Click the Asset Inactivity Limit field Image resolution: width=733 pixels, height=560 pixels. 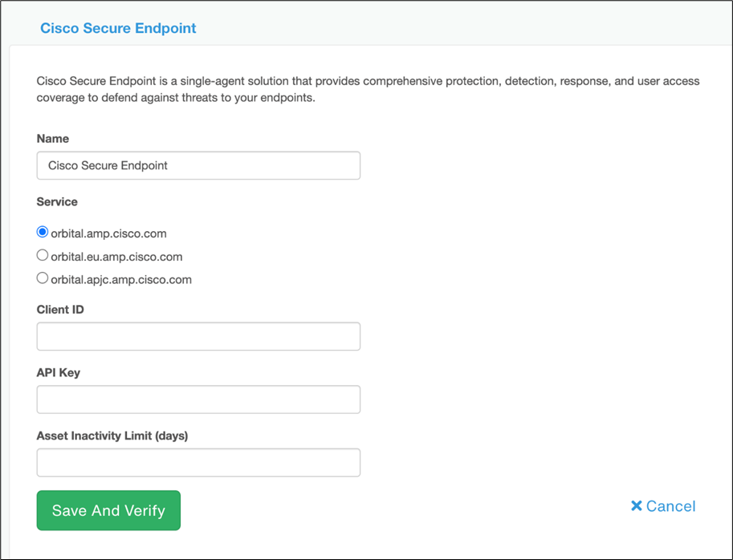pos(198,462)
